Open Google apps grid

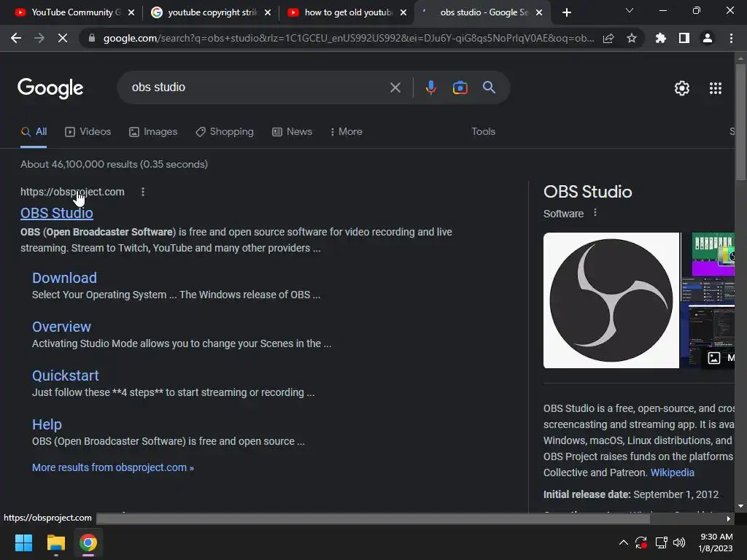point(715,88)
